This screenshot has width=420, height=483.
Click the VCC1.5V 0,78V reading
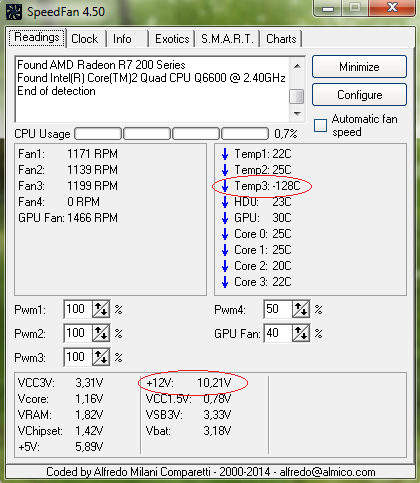tap(189, 399)
